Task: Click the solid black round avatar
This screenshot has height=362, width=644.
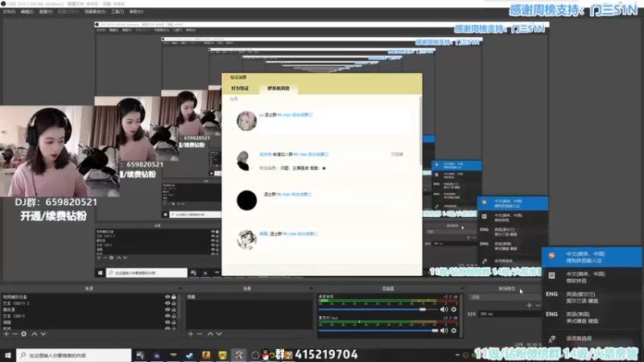Action: [x=246, y=200]
